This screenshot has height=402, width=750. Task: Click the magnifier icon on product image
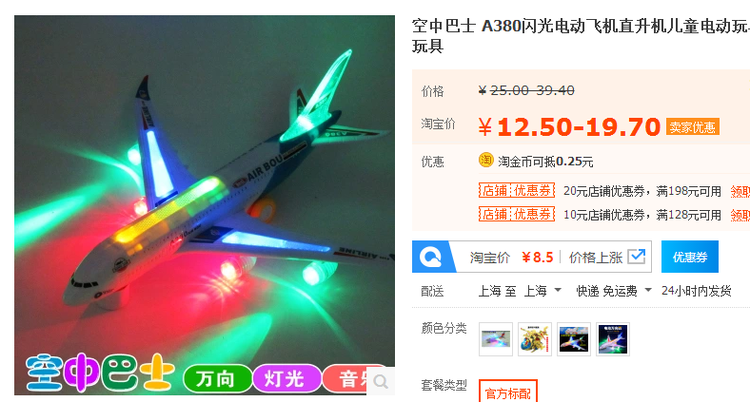[x=381, y=381]
